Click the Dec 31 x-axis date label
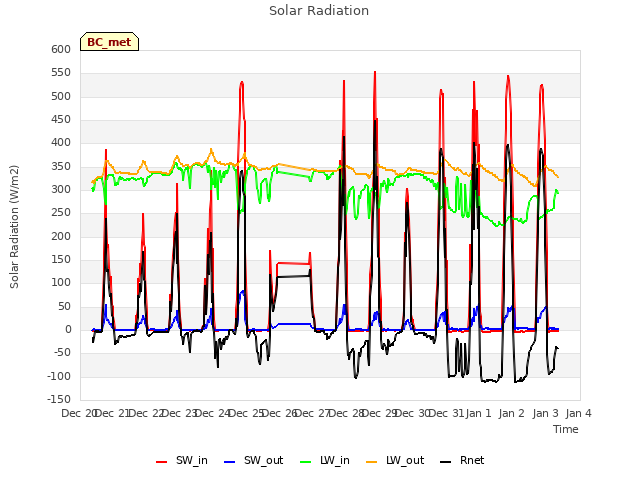640x480 pixels. coord(446,413)
